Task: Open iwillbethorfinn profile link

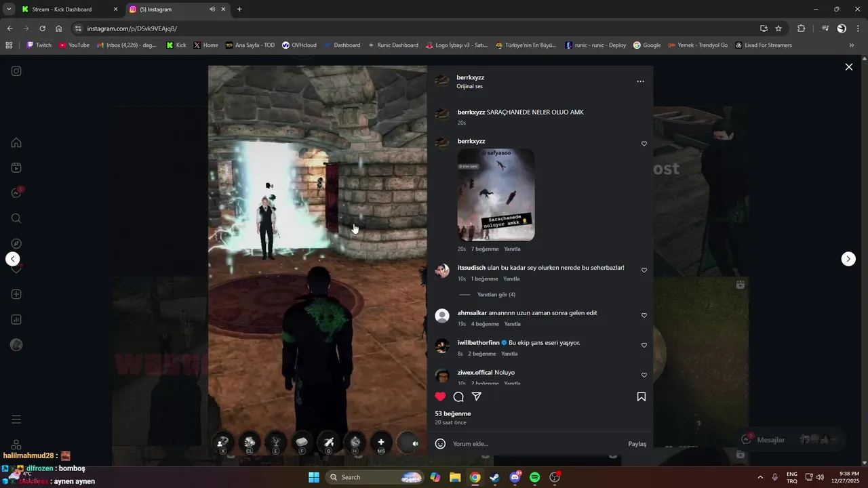Action: point(479,343)
